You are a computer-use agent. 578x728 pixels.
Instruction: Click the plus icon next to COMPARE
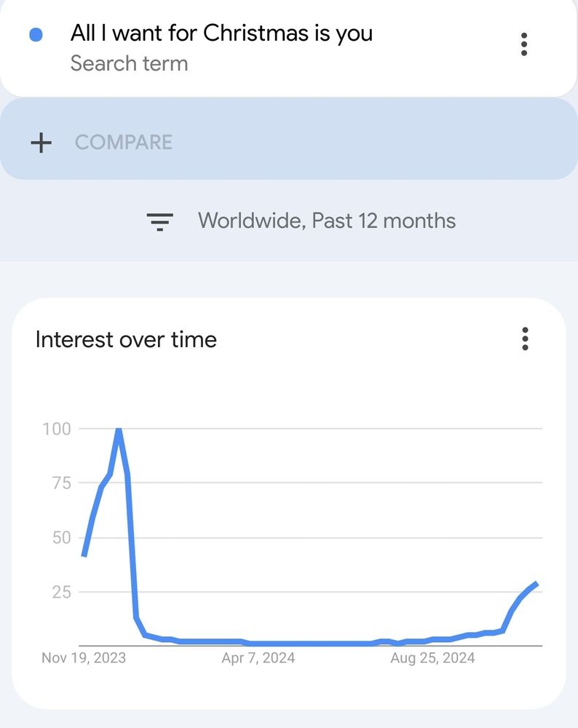(x=41, y=141)
